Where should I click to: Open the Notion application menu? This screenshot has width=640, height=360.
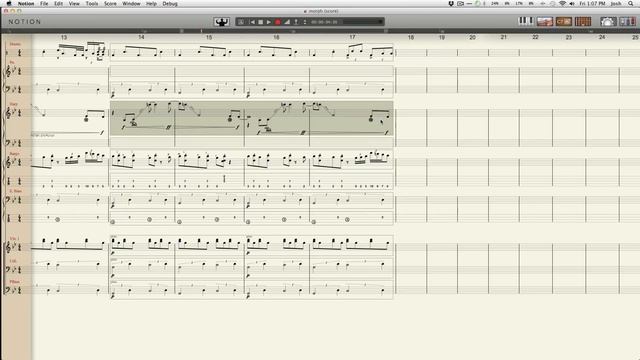26,4
